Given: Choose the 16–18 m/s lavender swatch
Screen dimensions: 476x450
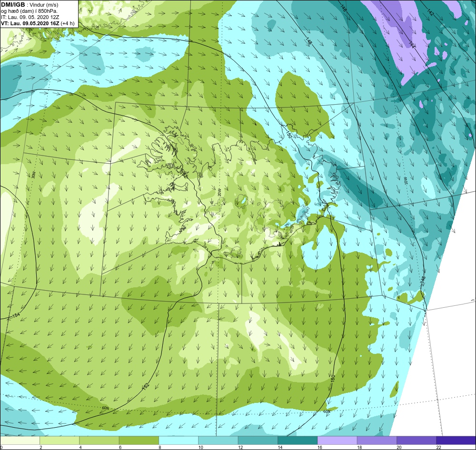Looking at the screenshot, I should (337, 440).
